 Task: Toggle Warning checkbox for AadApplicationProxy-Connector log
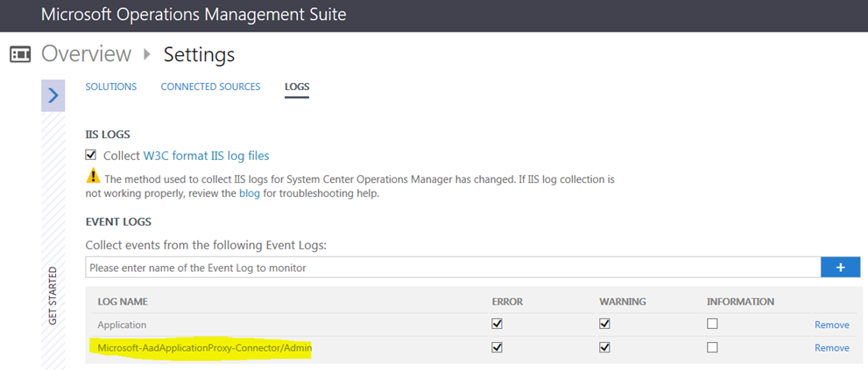coord(604,347)
